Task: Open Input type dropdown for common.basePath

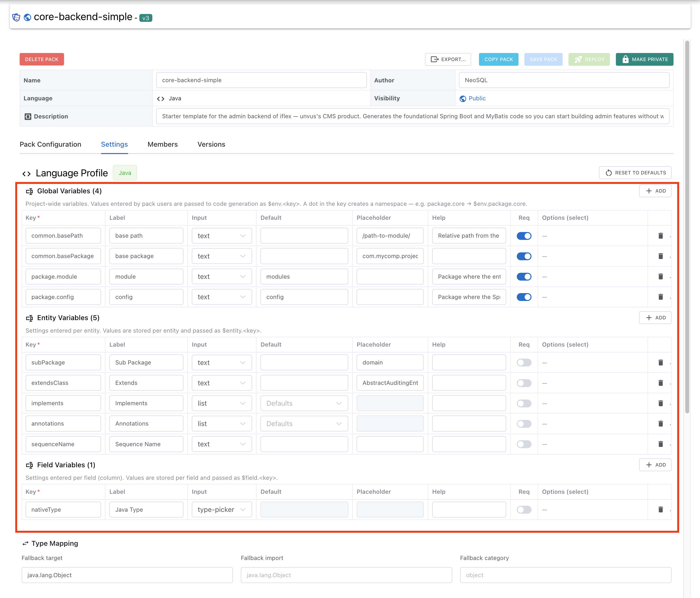Action: coord(222,236)
